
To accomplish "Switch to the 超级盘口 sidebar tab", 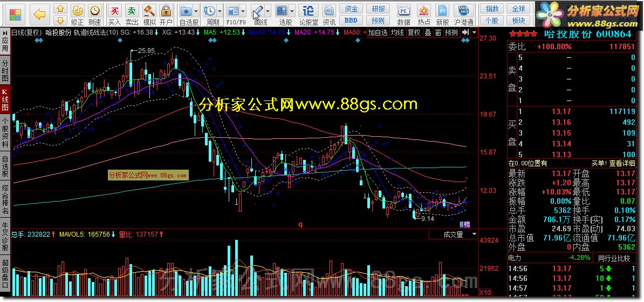I will pos(5,273).
